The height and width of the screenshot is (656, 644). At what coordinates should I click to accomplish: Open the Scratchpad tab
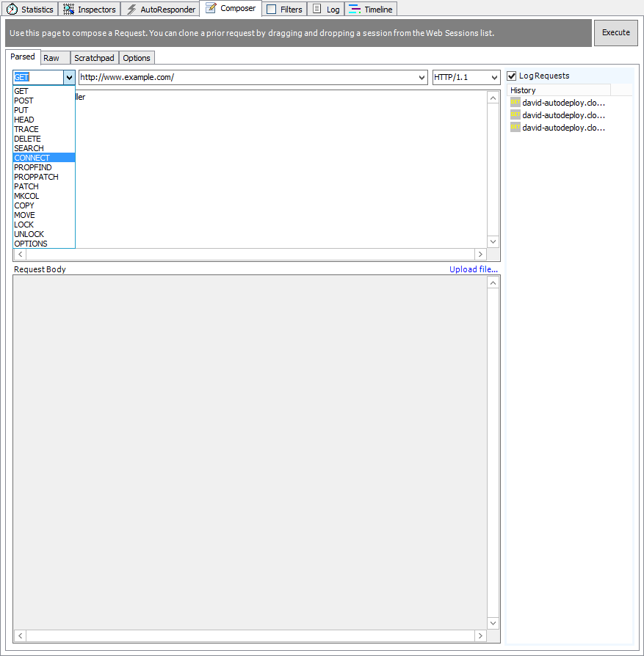click(94, 57)
